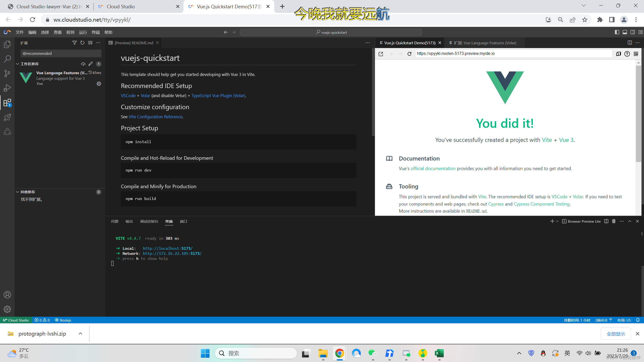The height and width of the screenshot is (362, 644).
Task: Click the Vite Configuration Reference link
Action: [156, 117]
